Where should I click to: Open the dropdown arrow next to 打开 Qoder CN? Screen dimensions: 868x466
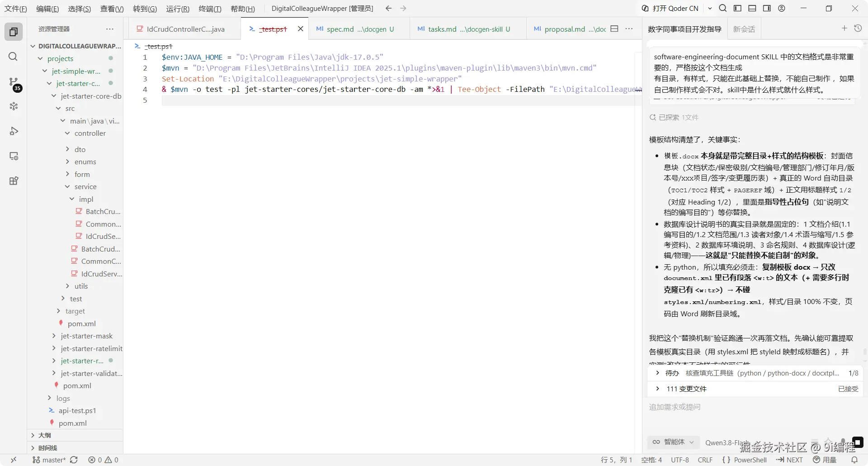pyautogui.click(x=710, y=8)
